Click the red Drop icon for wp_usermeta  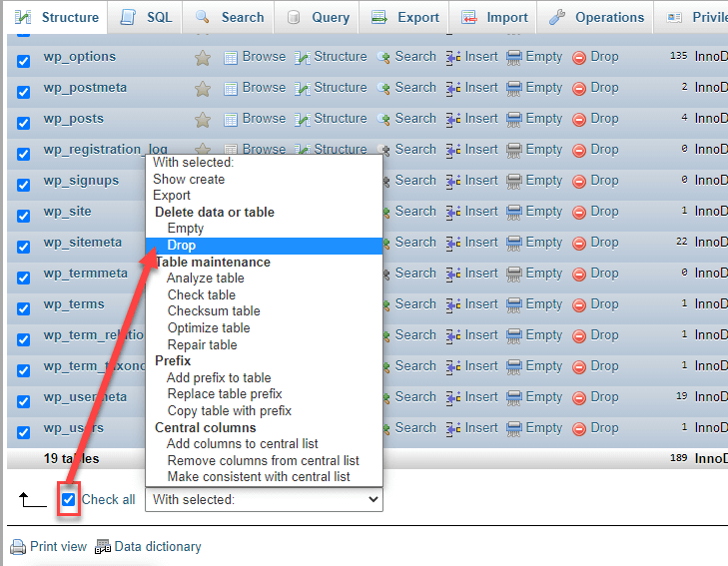pos(579,398)
